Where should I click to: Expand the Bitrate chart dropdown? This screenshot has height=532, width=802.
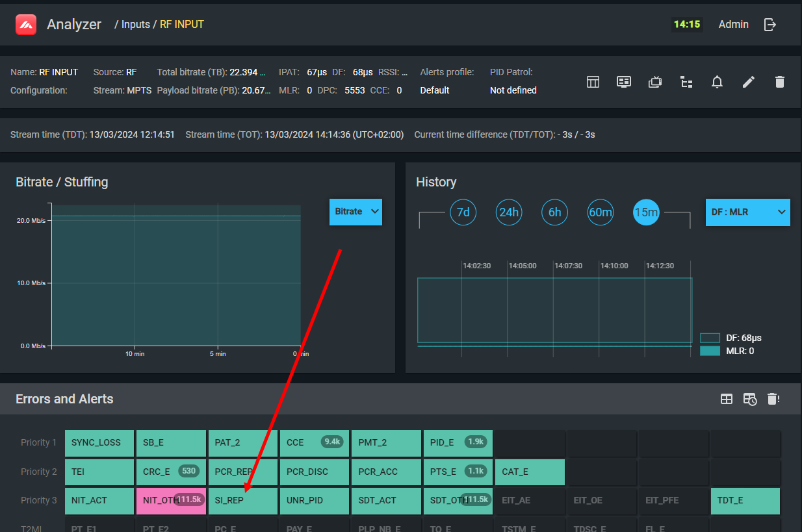(x=356, y=212)
